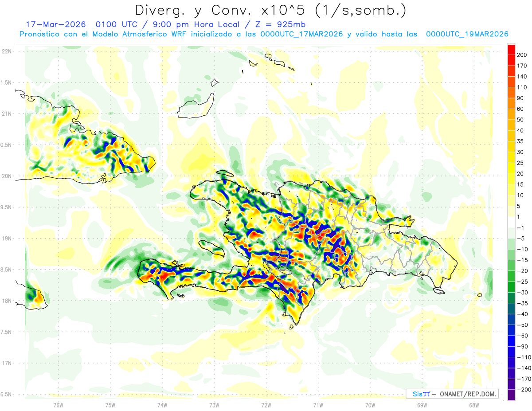Viewport: 532px width, 411px height.
Task: Click the '-40' colorbar value
Action: click(x=522, y=314)
